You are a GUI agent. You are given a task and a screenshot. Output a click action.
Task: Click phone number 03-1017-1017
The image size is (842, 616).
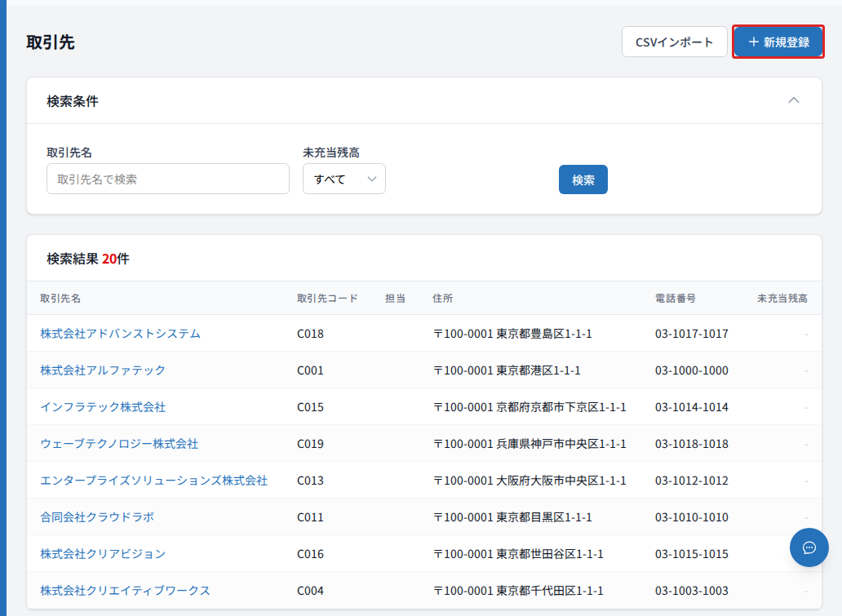pyautogui.click(x=692, y=334)
